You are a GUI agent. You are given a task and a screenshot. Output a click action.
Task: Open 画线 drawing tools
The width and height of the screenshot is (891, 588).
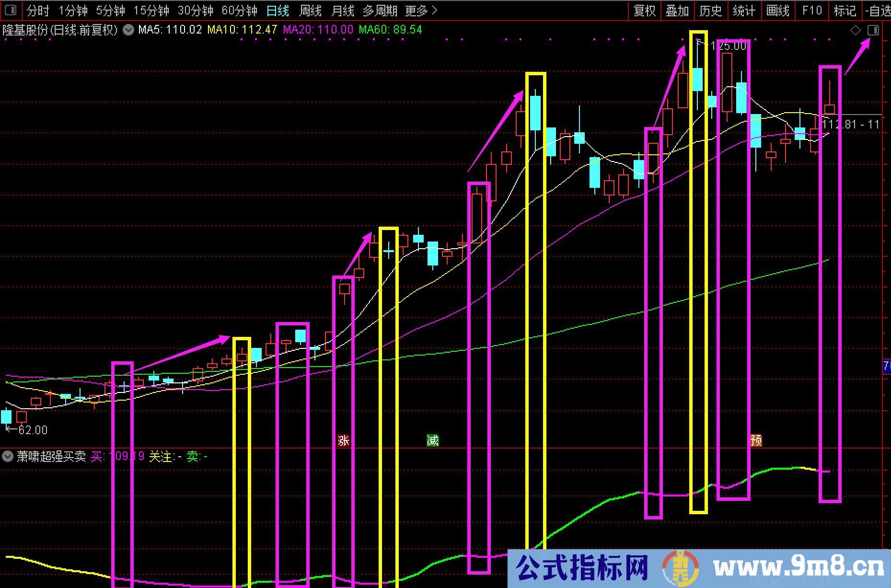[777, 11]
